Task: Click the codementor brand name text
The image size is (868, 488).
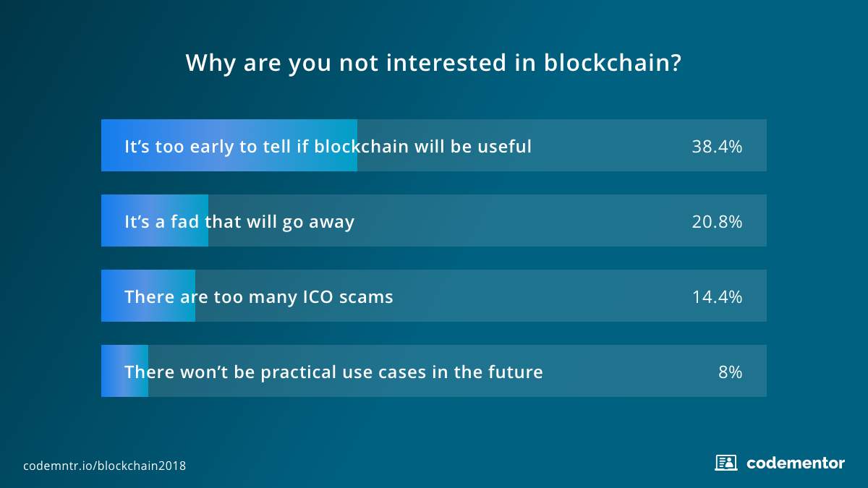Action: 795,463
